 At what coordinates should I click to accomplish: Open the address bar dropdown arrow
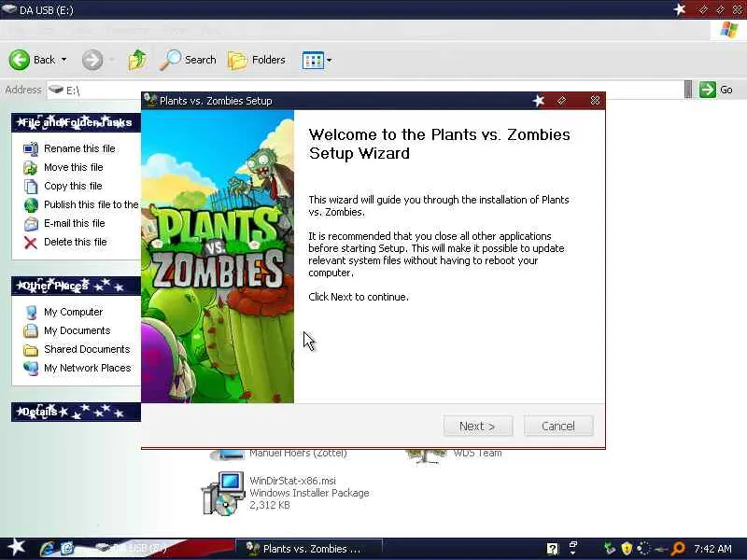[x=688, y=90]
